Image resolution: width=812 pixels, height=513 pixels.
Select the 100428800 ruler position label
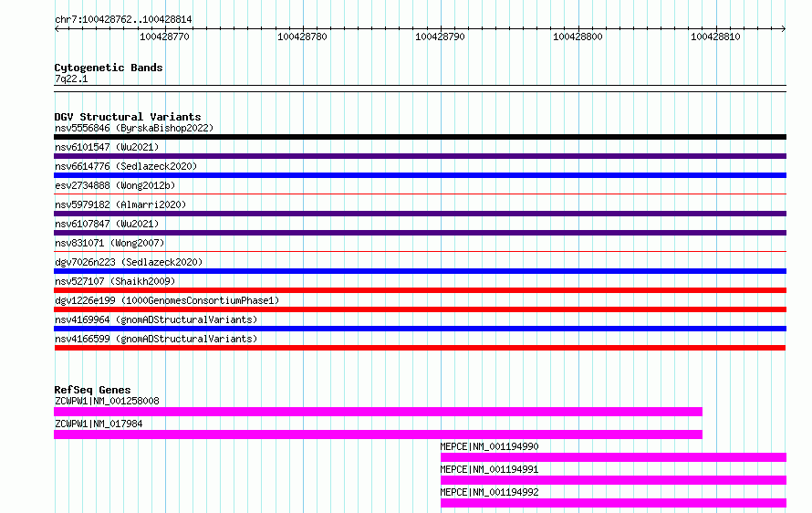click(x=578, y=37)
